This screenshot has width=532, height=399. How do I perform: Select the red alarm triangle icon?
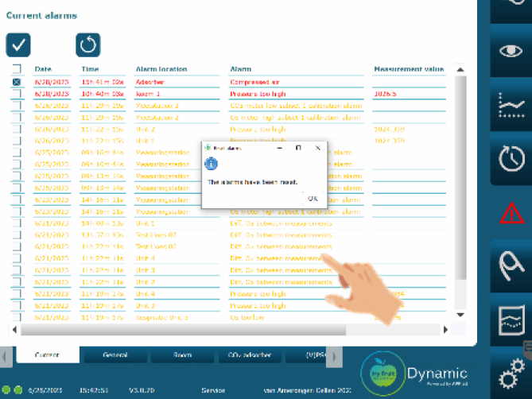(510, 212)
